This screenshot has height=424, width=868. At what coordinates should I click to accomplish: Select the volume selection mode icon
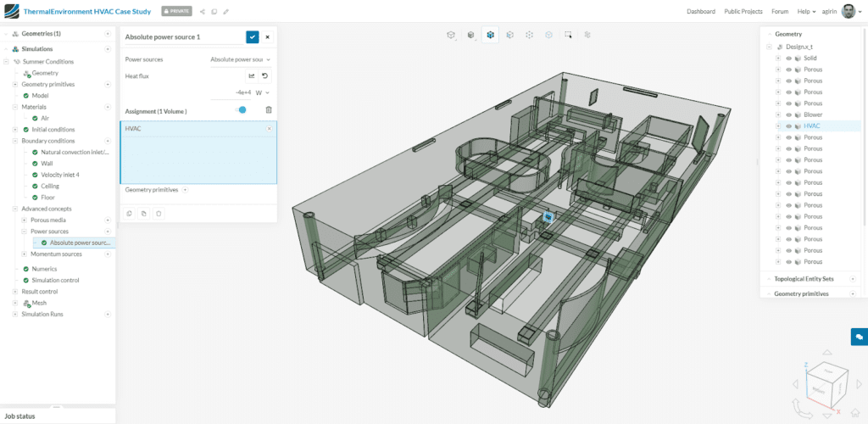(490, 35)
